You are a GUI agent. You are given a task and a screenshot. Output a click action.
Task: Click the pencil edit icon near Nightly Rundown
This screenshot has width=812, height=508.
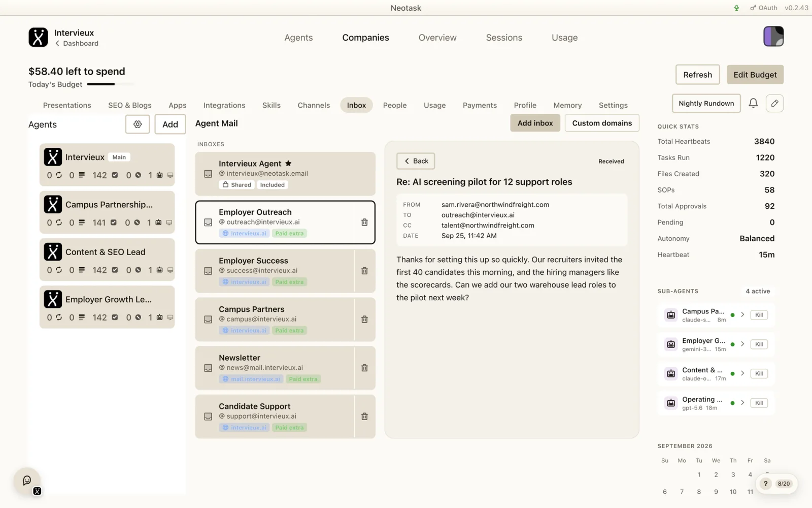pos(774,103)
